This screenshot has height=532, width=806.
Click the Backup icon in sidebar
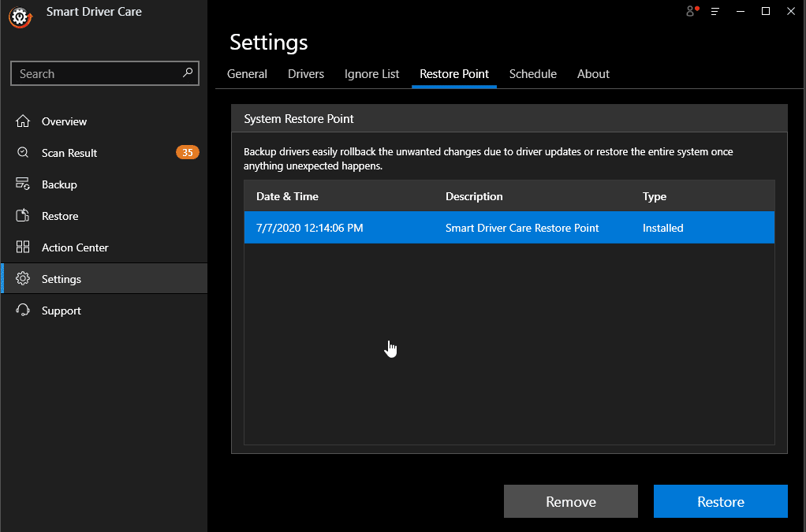coord(23,184)
